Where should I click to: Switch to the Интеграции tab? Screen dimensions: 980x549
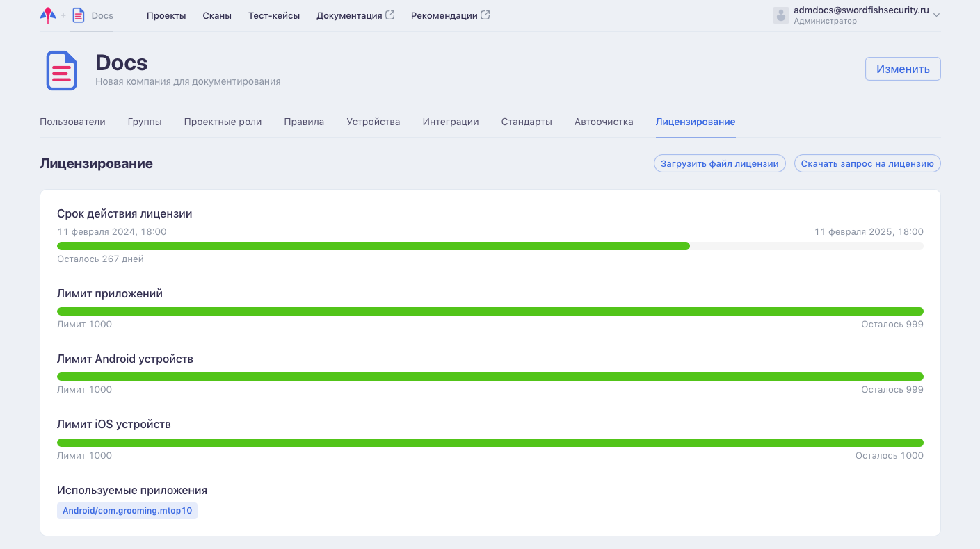[x=451, y=122]
